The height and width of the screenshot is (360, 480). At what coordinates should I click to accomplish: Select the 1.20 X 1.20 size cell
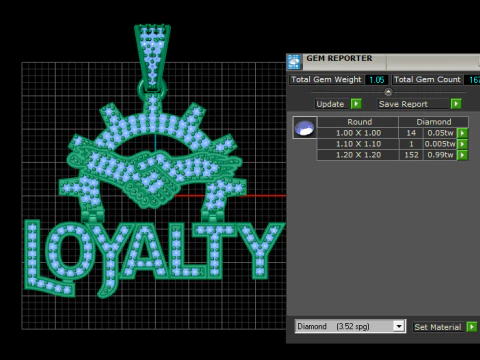pos(358,155)
